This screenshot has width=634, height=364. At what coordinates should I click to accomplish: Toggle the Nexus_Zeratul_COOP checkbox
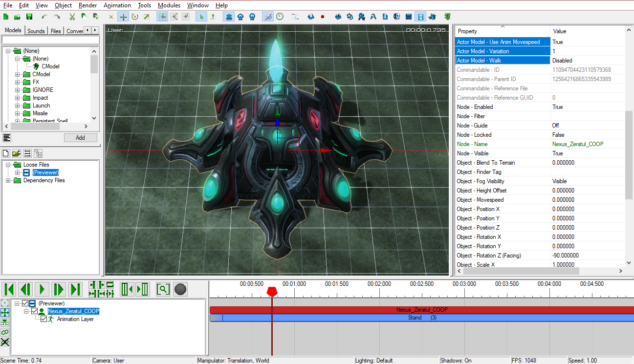[34, 311]
